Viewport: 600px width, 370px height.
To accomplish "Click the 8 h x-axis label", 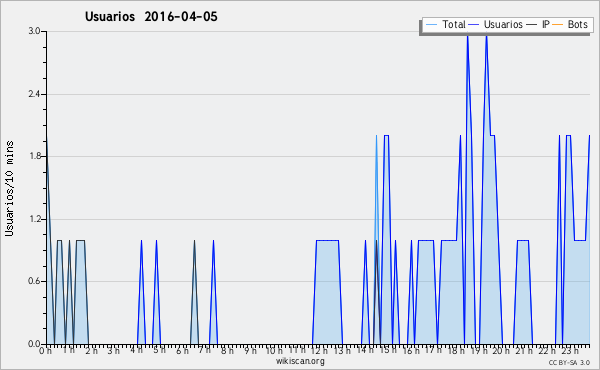I will click(x=227, y=350).
